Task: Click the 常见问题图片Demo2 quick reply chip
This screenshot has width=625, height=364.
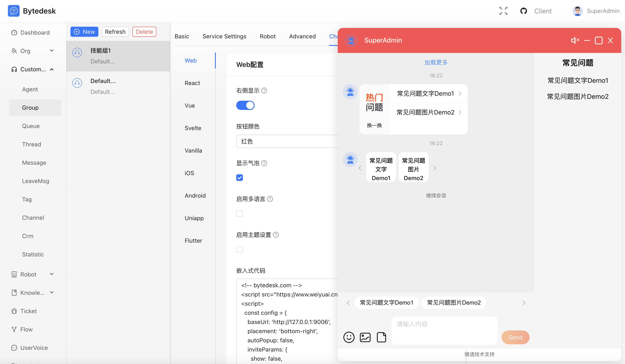Action: coord(454,302)
